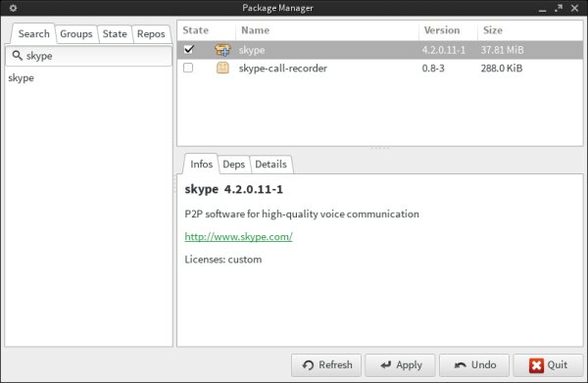
Task: Check the skype-call-recorder checkbox
Action: 188,68
